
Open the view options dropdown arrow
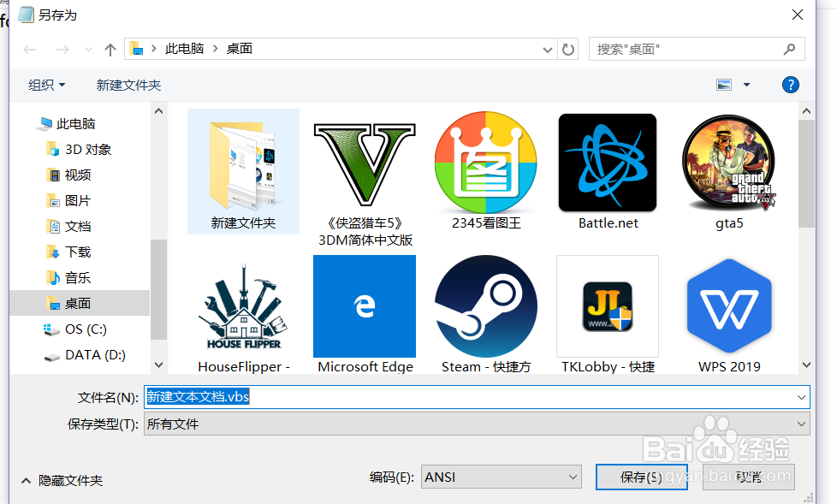(746, 85)
